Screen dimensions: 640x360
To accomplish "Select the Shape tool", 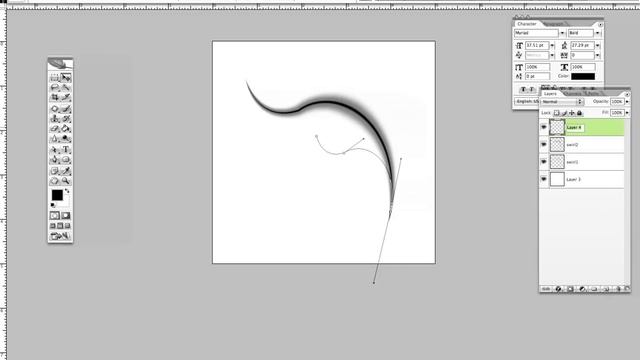I will pos(66,160).
